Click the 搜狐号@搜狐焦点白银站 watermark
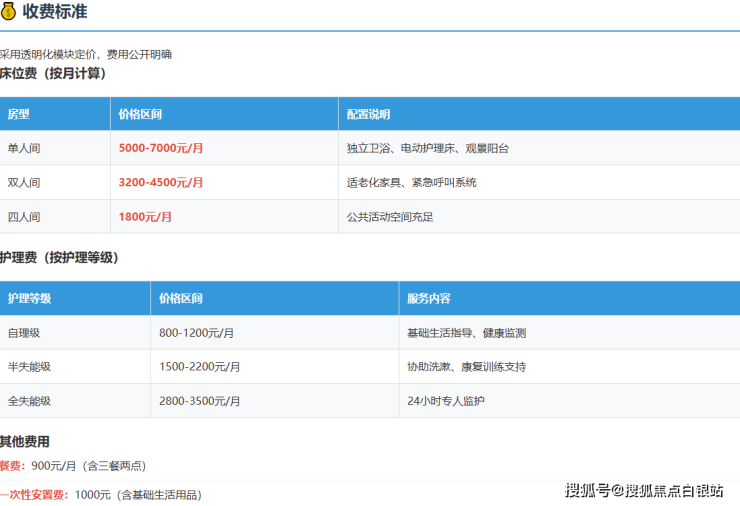The width and height of the screenshot is (740, 506). click(x=644, y=489)
